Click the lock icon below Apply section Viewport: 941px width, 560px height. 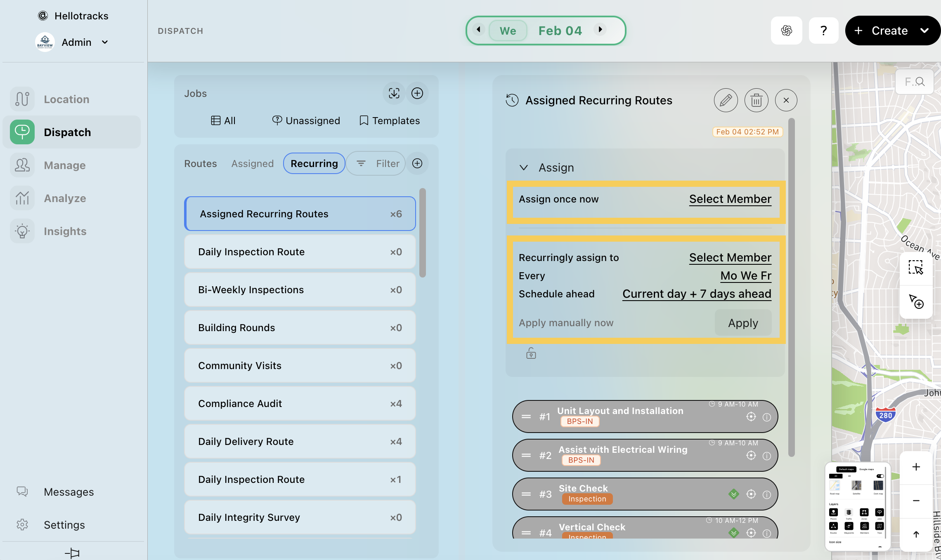pos(531,353)
